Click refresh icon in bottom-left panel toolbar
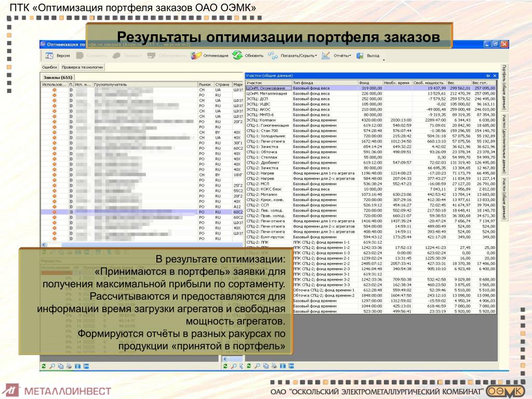 click(x=44, y=366)
